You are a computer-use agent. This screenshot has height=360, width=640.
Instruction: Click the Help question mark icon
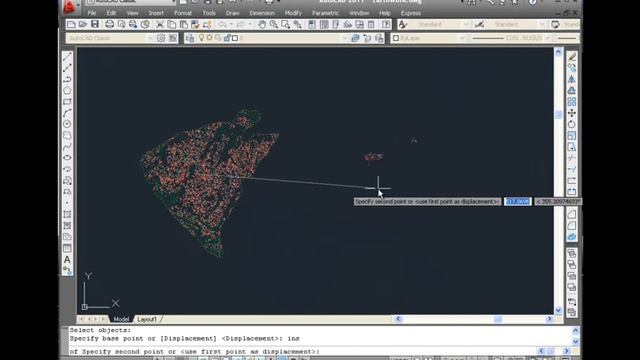(x=386, y=24)
